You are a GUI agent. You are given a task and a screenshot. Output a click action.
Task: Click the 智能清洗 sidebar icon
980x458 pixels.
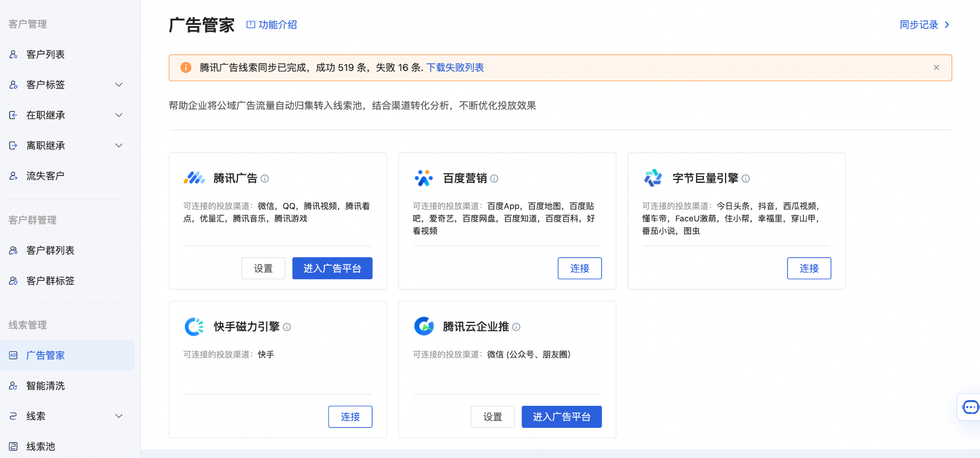tap(13, 386)
